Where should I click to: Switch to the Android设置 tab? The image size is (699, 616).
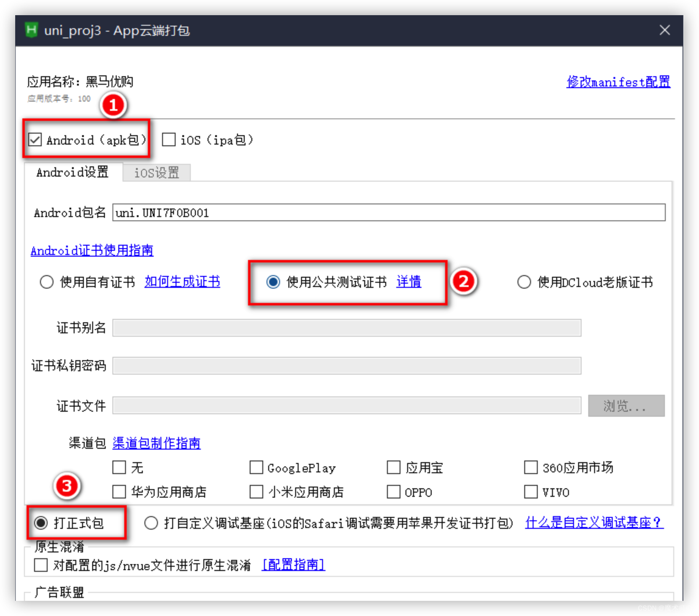(72, 172)
